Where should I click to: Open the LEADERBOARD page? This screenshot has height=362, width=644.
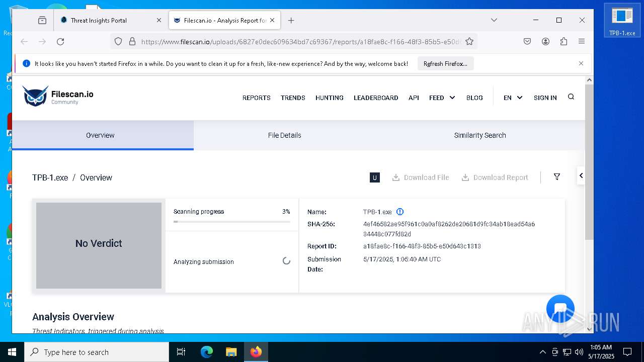coord(376,98)
